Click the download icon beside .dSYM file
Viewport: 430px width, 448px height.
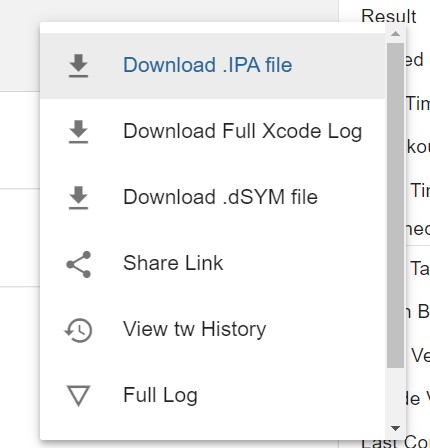[78, 198]
